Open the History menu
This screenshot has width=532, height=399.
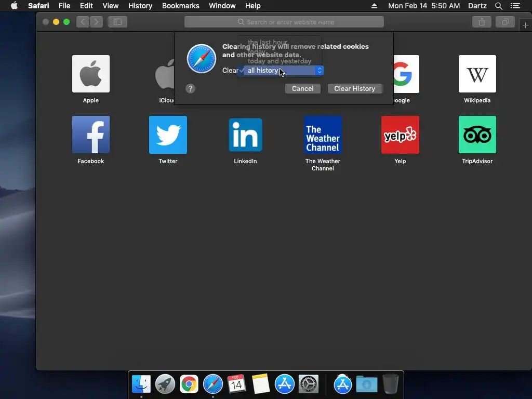click(140, 6)
